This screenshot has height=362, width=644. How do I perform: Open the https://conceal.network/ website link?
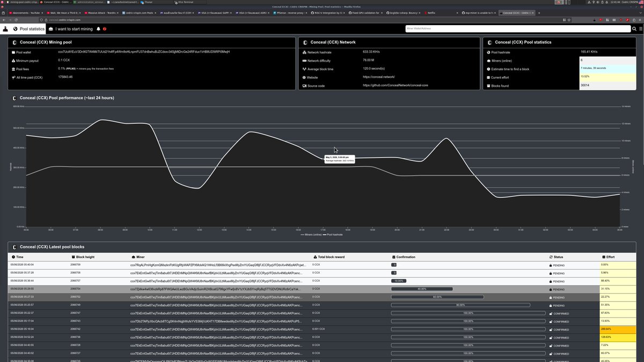378,77
